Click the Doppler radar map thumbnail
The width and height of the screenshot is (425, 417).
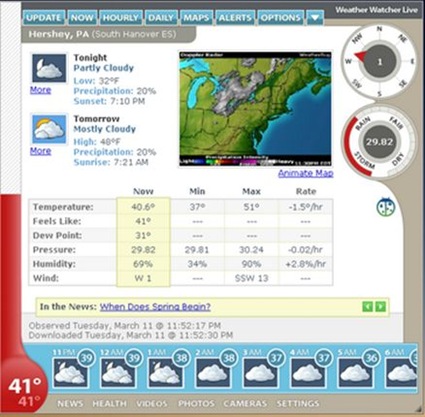pyautogui.click(x=255, y=109)
